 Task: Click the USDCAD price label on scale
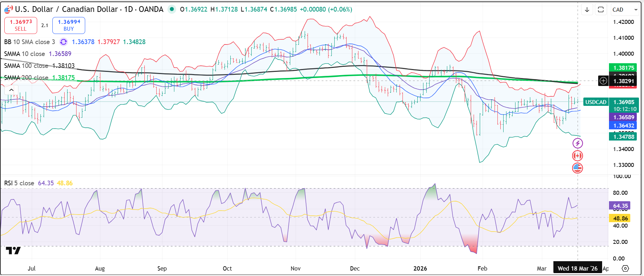596,102
